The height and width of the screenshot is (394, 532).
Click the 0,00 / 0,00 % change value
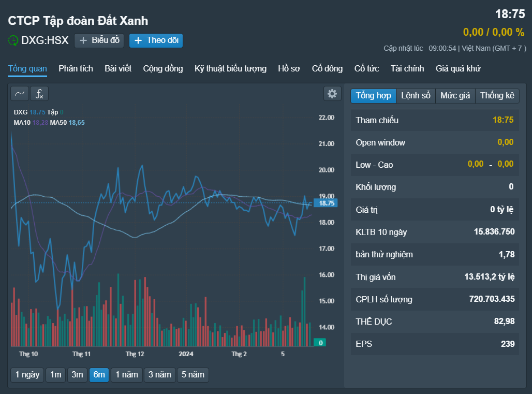pyautogui.click(x=494, y=32)
